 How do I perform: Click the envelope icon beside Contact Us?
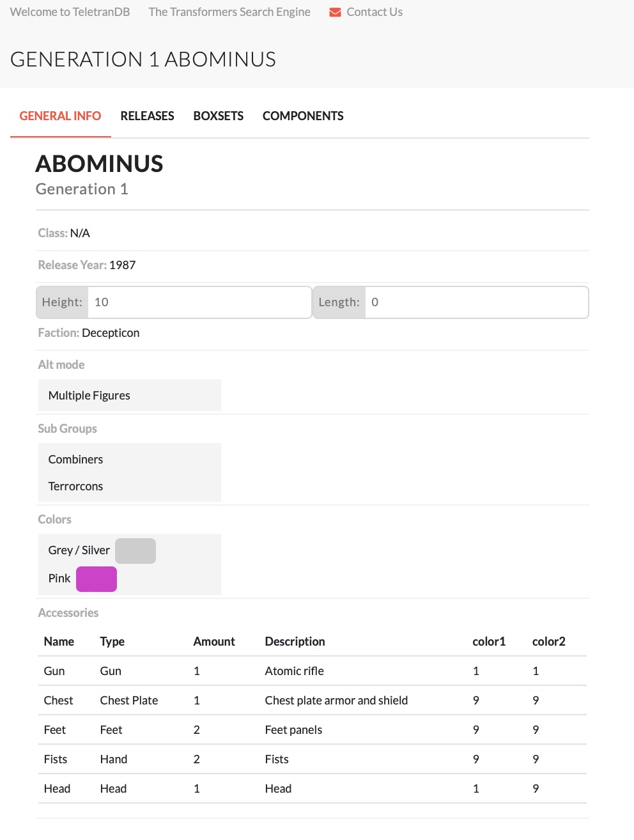point(335,12)
